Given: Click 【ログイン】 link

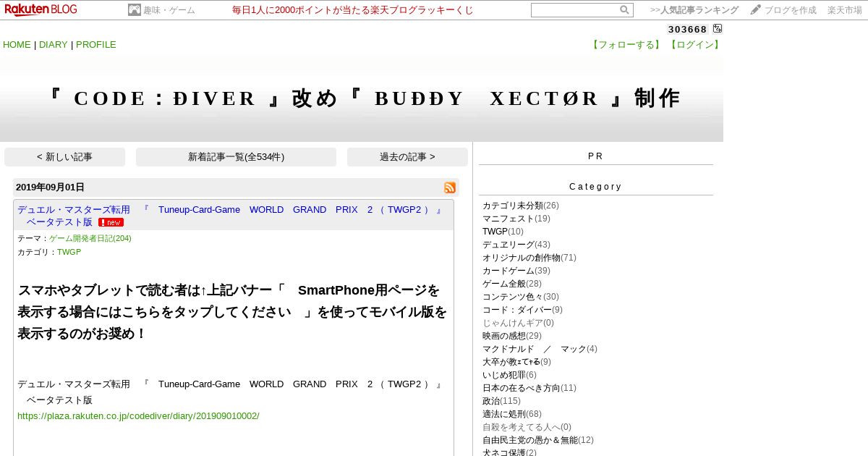Looking at the screenshot, I should (x=694, y=45).
